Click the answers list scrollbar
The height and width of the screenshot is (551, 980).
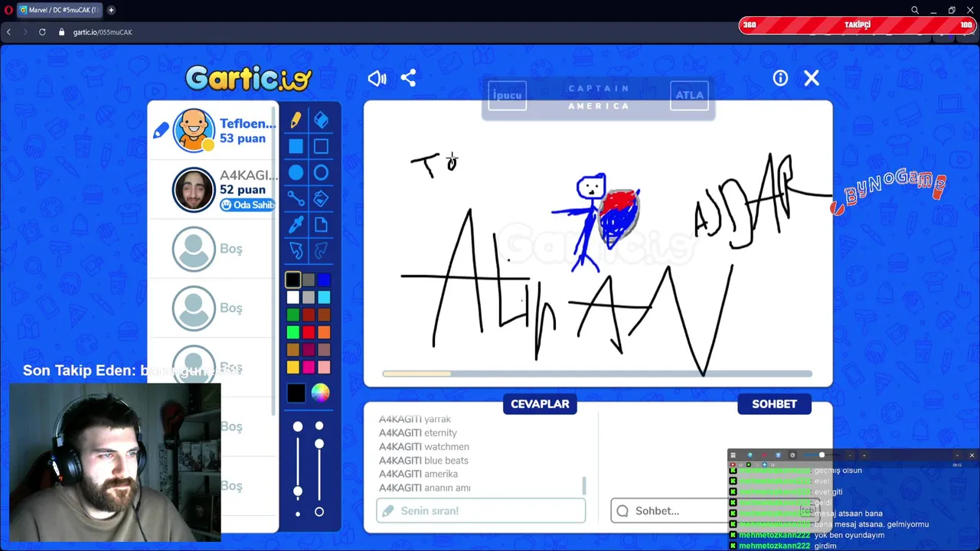click(584, 485)
